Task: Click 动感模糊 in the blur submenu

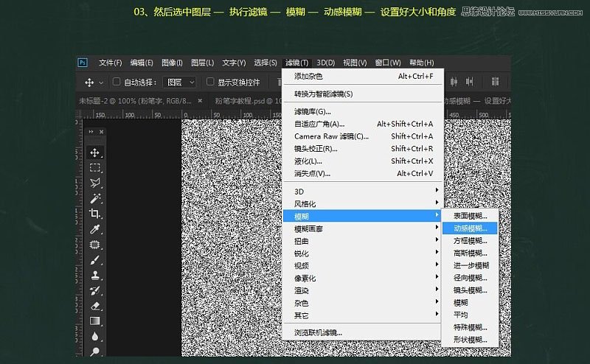Action: point(471,228)
